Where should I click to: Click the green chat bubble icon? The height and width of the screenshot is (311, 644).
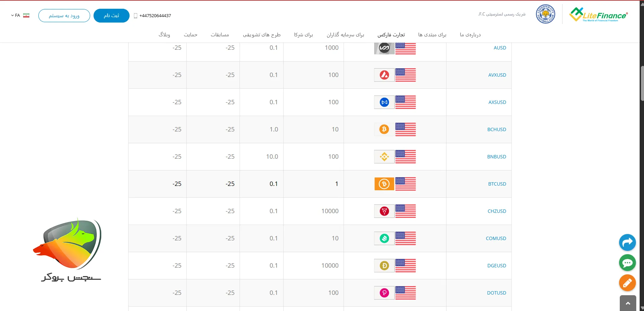click(x=627, y=263)
